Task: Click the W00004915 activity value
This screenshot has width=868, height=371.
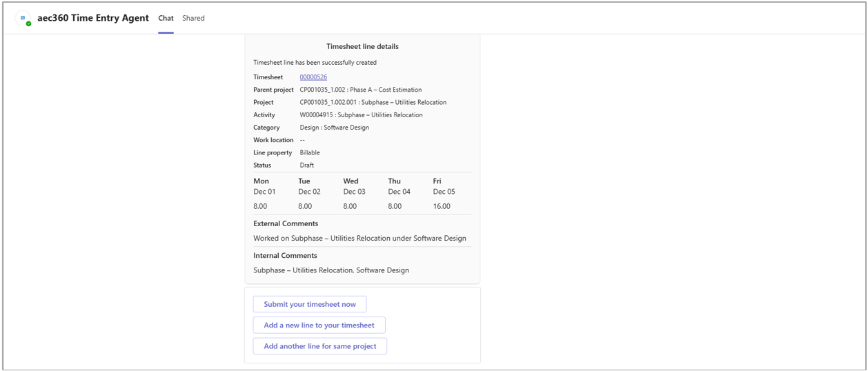Action: click(361, 115)
